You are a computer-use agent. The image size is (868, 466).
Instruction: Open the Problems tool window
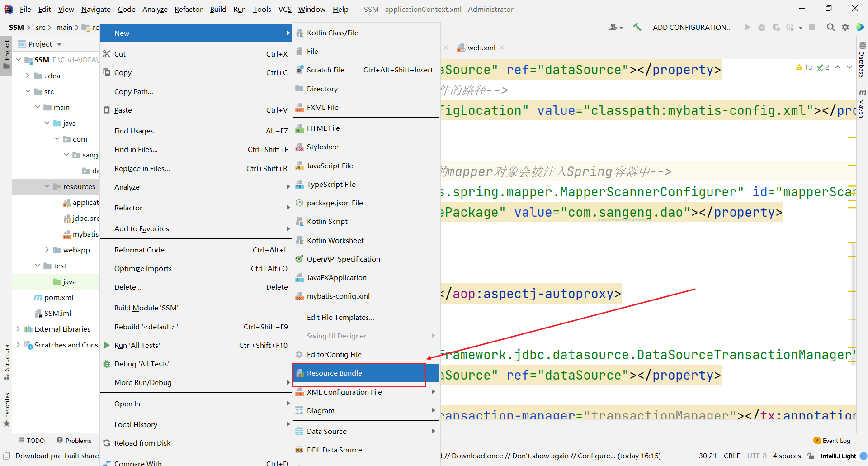74,441
